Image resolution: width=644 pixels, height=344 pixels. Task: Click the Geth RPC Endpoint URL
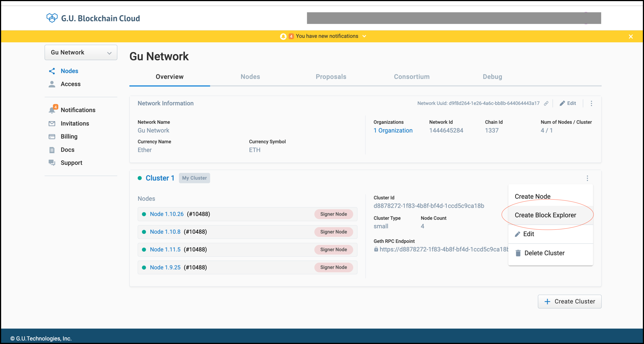tap(444, 249)
